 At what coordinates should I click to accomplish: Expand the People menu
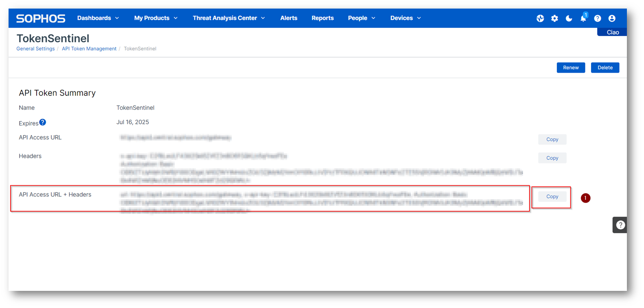(362, 18)
